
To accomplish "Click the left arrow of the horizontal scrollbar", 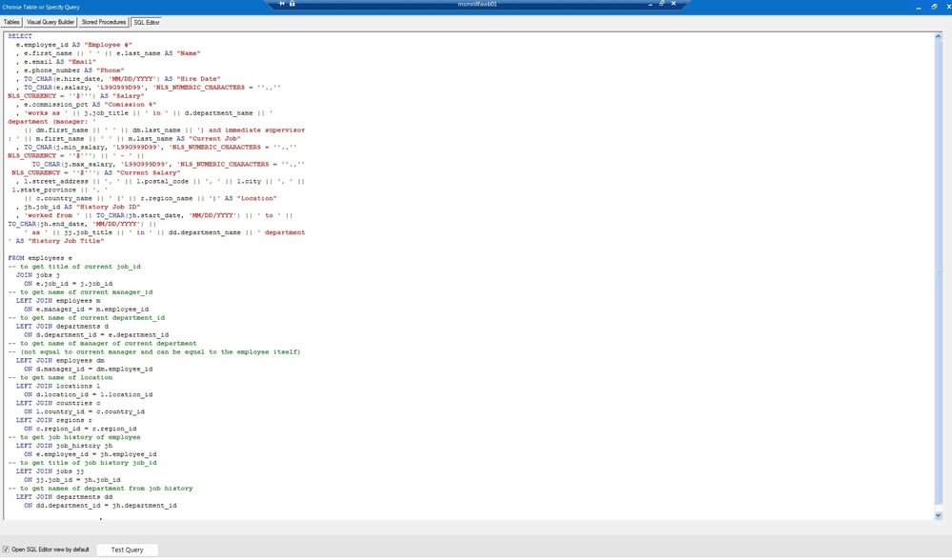I will [8, 517].
